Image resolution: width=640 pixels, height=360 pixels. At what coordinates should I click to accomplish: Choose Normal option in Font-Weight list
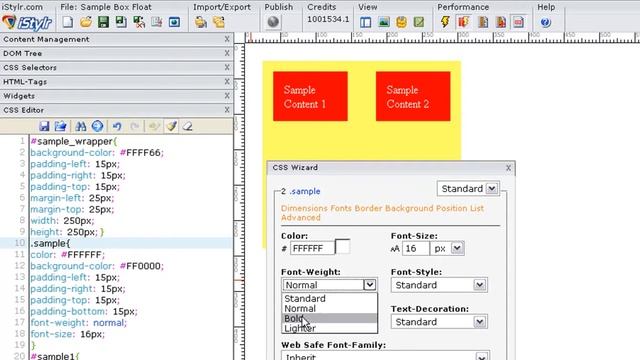329,309
